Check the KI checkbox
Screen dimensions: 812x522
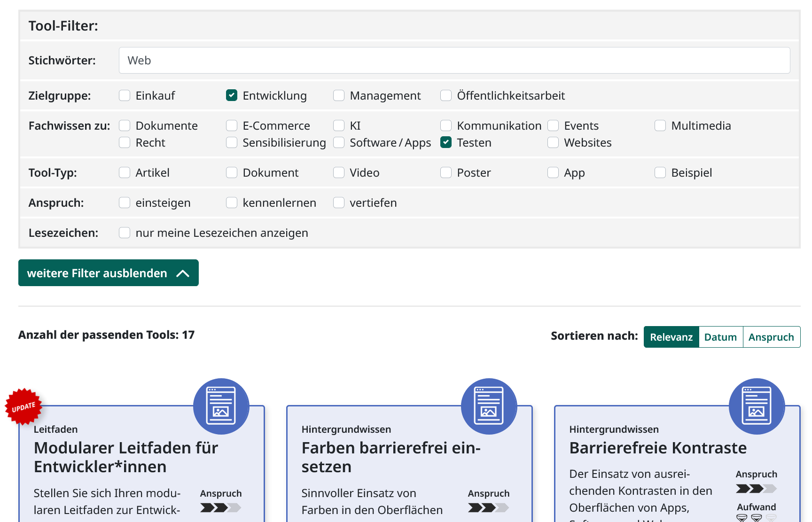coord(339,125)
